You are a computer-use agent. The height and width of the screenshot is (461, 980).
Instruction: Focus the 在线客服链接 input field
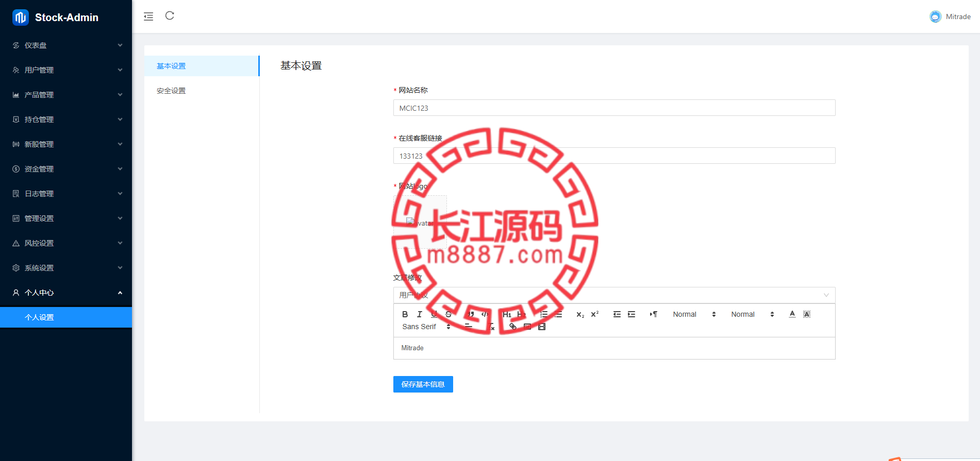pos(614,156)
